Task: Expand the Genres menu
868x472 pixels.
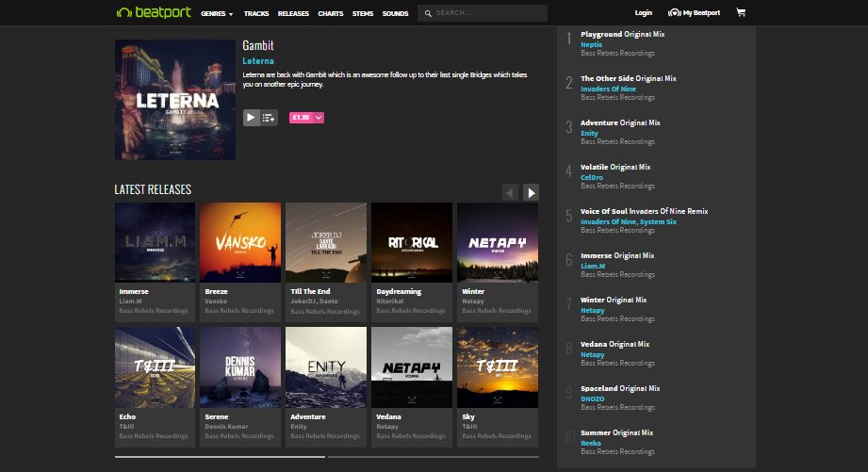Action: tap(217, 13)
